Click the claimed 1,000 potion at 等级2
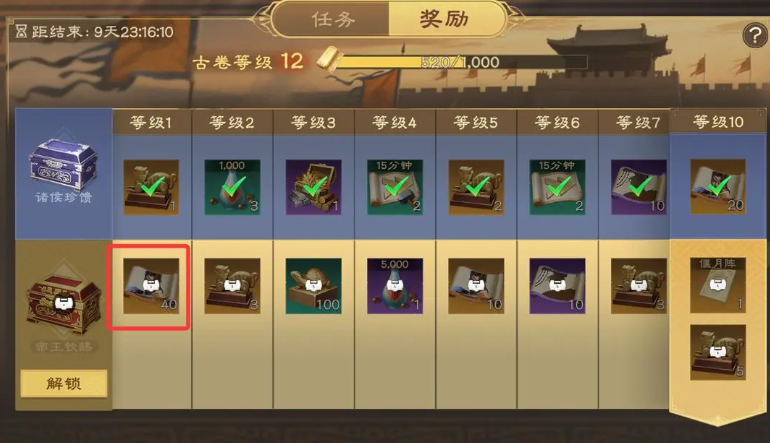The width and height of the screenshot is (770, 443). (x=232, y=187)
